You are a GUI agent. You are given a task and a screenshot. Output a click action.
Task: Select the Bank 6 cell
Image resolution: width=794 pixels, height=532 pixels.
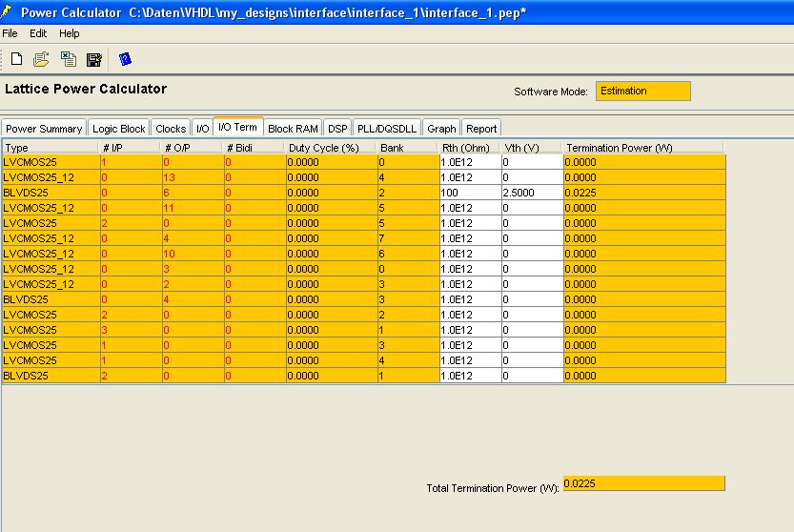pos(409,254)
